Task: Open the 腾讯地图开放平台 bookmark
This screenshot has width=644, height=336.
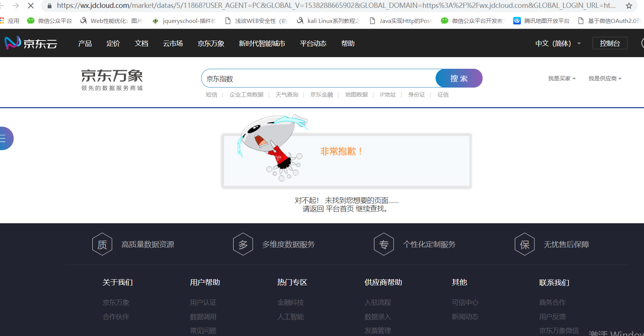Action: [541, 21]
